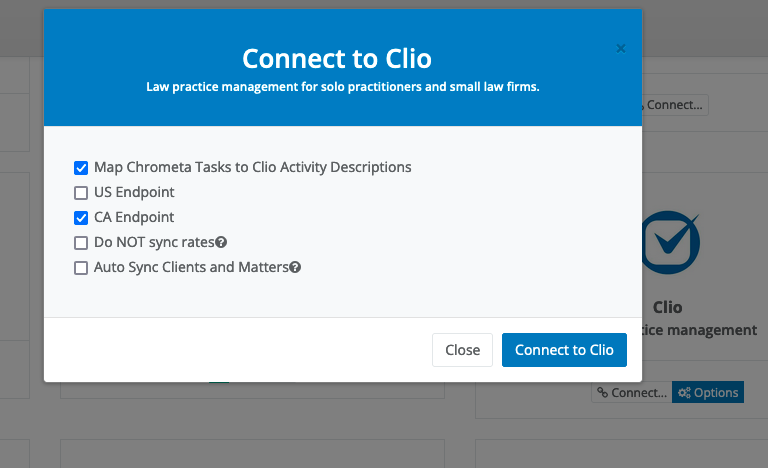Screen dimensions: 768x468
Task: Click the help icon beside Auto Sync Clients
Action: pos(295,267)
